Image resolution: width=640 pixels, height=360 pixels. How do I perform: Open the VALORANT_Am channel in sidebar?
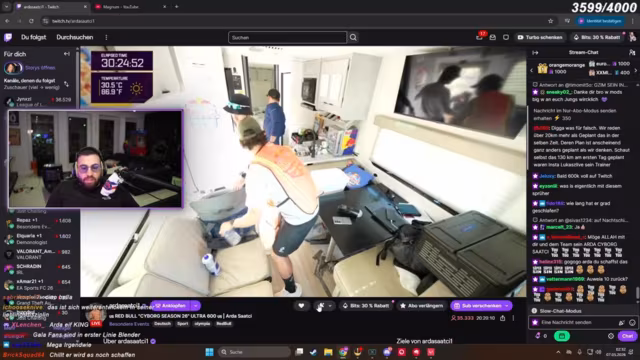pyautogui.click(x=38, y=254)
